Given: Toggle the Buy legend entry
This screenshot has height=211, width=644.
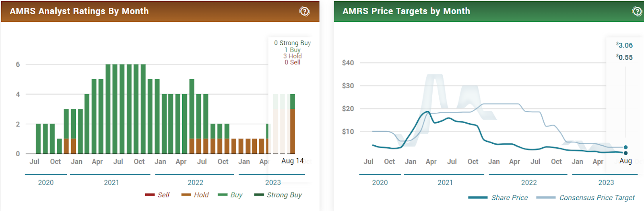Looking at the screenshot, I should pyautogui.click(x=230, y=195).
